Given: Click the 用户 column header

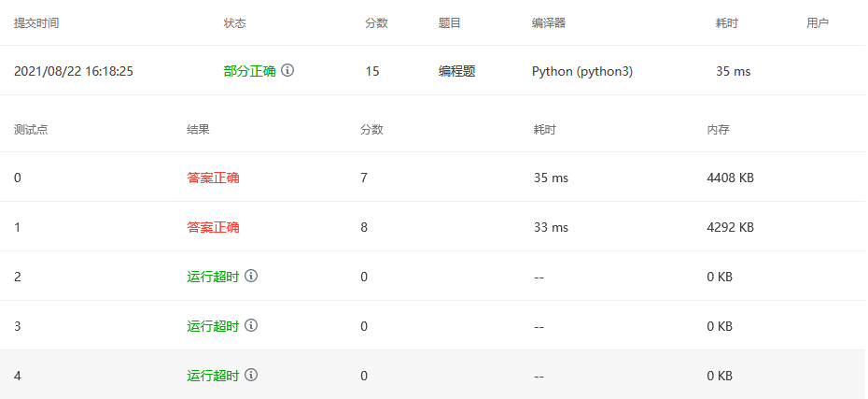Looking at the screenshot, I should [x=818, y=23].
